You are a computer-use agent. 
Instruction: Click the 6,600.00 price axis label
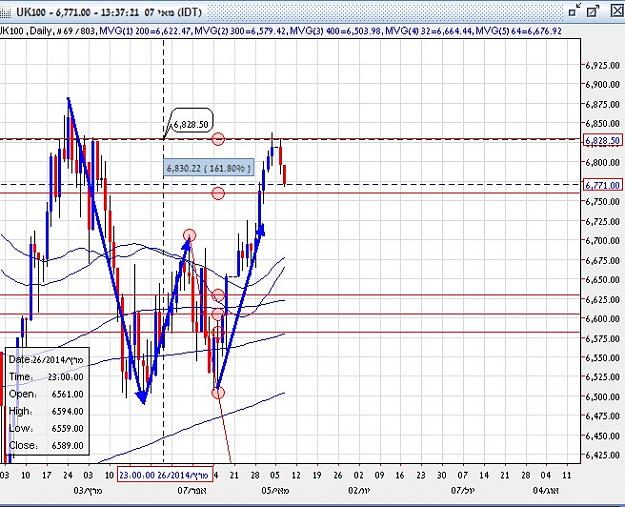[x=603, y=319]
